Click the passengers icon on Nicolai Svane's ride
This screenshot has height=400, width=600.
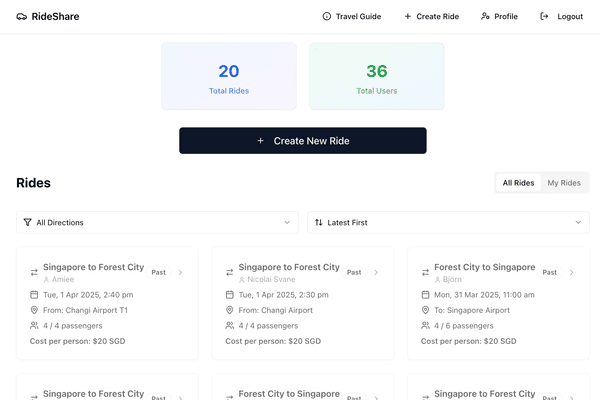pyautogui.click(x=230, y=325)
